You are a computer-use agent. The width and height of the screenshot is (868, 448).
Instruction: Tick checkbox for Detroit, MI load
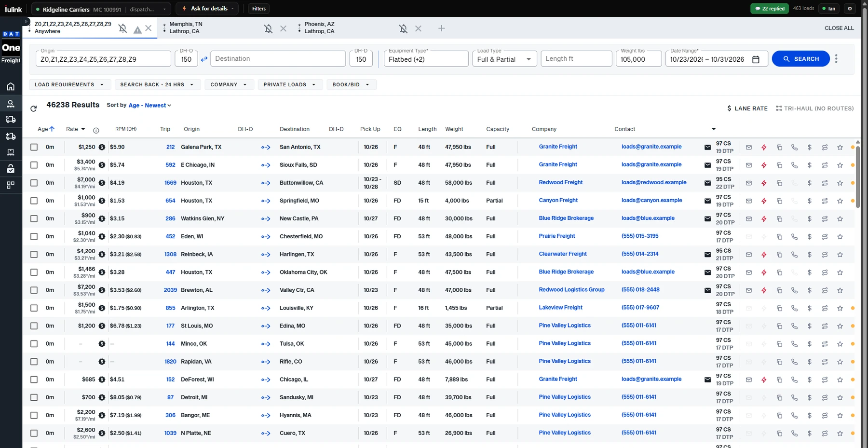[34, 397]
